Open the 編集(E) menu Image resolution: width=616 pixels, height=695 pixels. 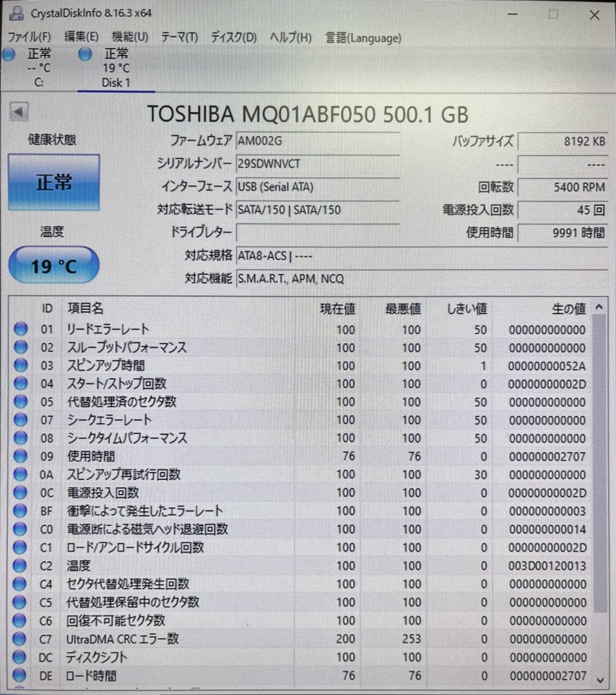tap(81, 38)
